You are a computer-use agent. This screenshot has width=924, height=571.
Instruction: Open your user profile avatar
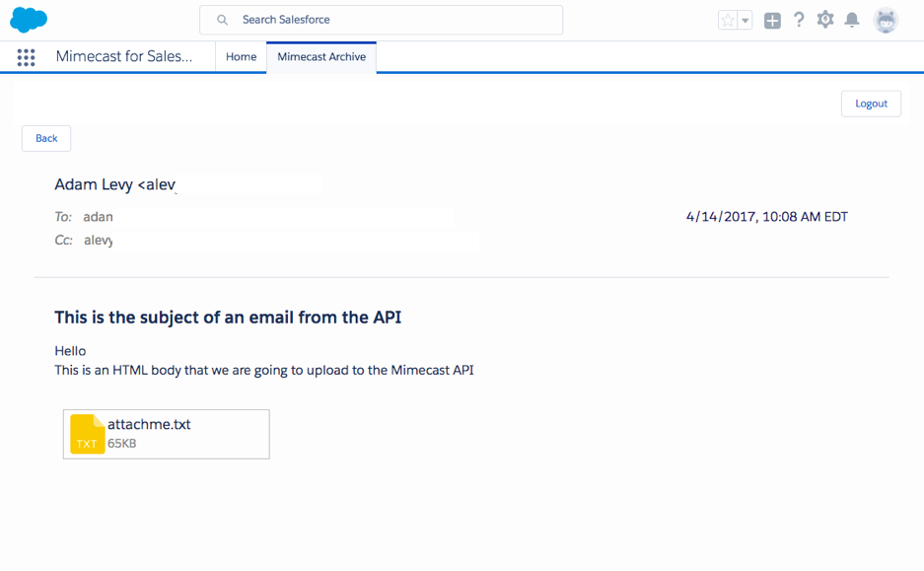tap(885, 19)
